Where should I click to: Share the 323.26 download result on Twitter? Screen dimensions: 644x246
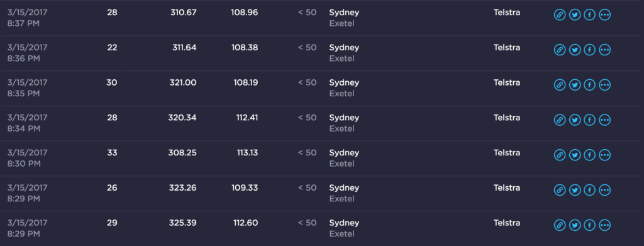(575, 190)
